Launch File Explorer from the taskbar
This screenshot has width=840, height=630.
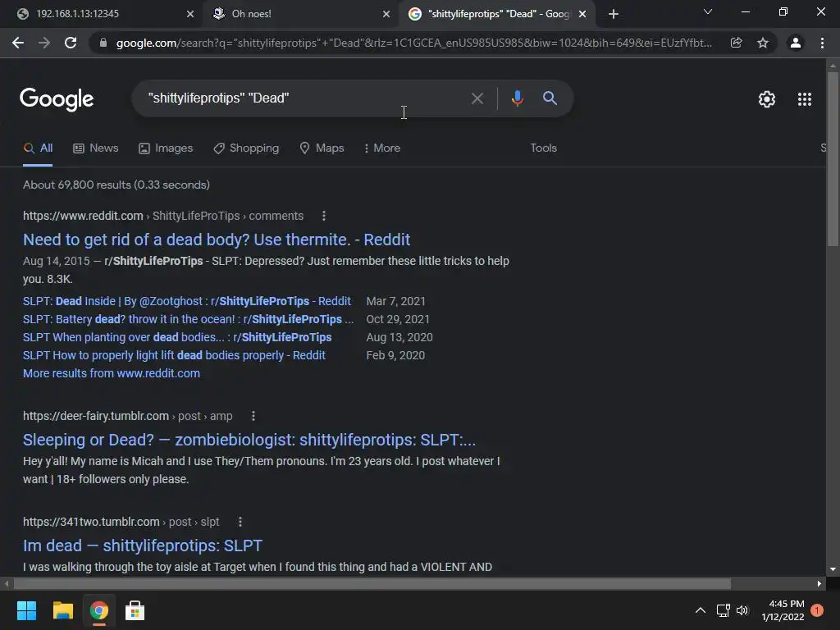(62, 610)
